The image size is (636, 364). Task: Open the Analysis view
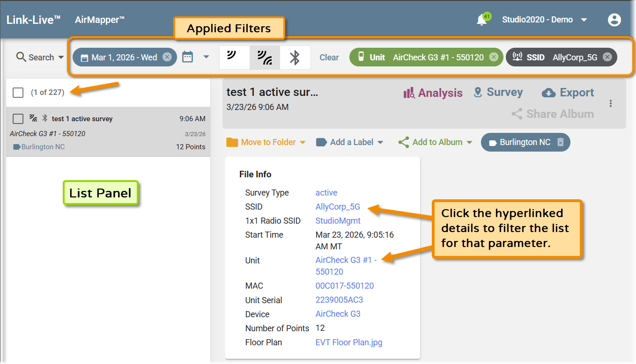(x=433, y=93)
